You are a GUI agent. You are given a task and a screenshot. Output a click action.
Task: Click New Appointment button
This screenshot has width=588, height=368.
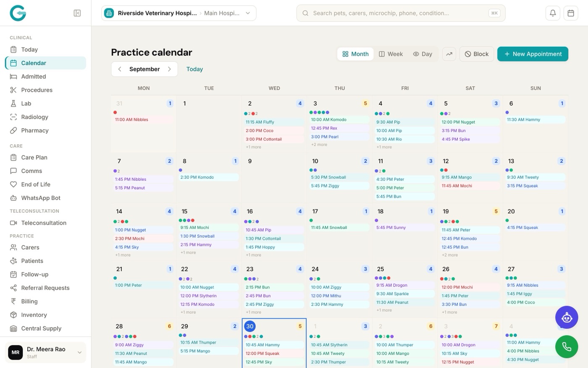[533, 54]
